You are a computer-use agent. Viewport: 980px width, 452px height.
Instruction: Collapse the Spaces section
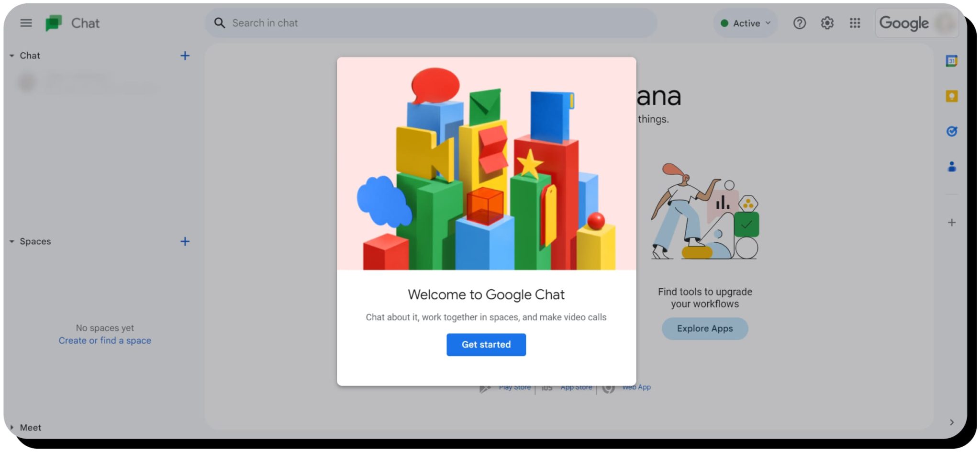pos(12,241)
